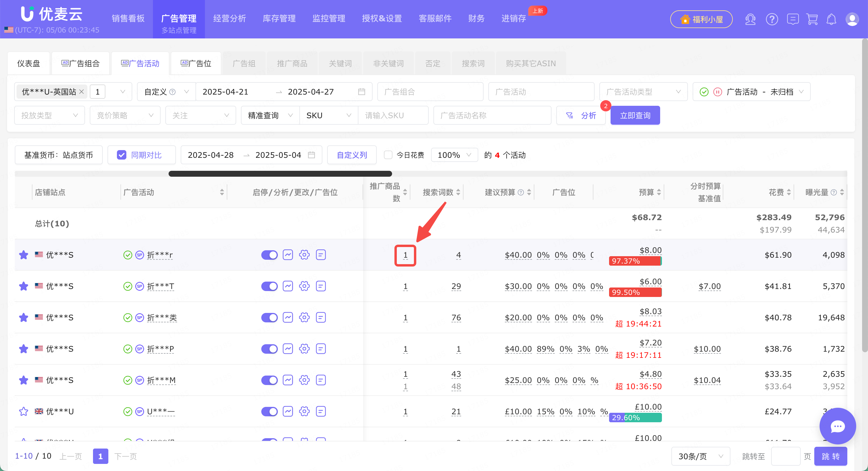Open ad placement icon for 折***r row
This screenshot has width=868, height=471.
(x=320, y=255)
